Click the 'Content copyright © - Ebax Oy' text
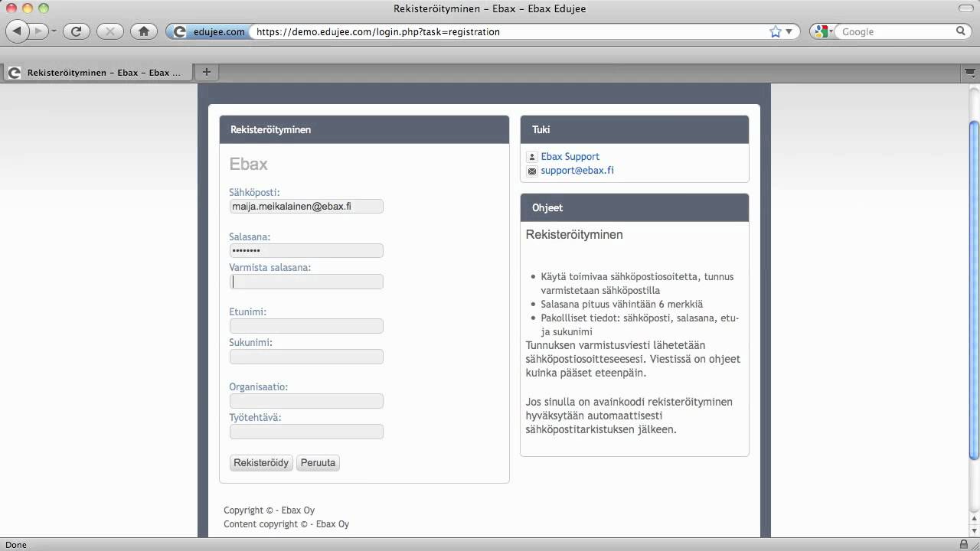980x551 pixels. tap(286, 524)
